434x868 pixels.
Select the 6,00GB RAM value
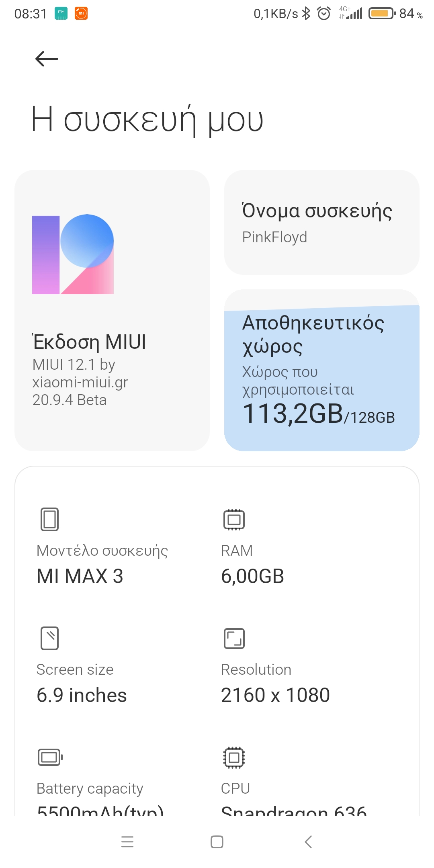[252, 576]
